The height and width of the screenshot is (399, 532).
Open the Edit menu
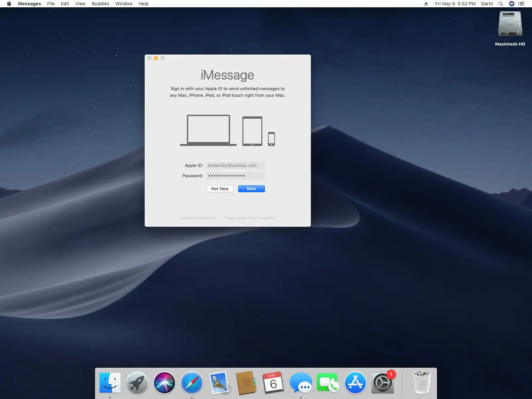tap(65, 4)
